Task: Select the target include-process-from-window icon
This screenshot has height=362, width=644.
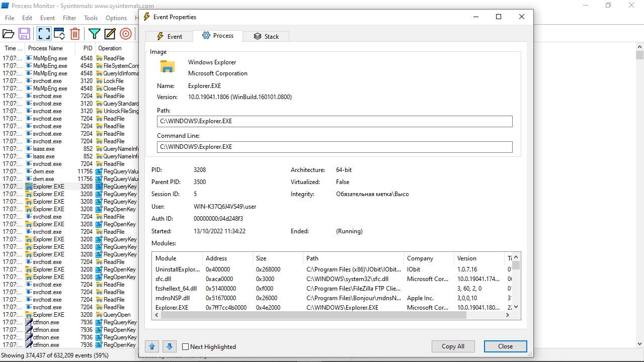Action: click(x=126, y=34)
